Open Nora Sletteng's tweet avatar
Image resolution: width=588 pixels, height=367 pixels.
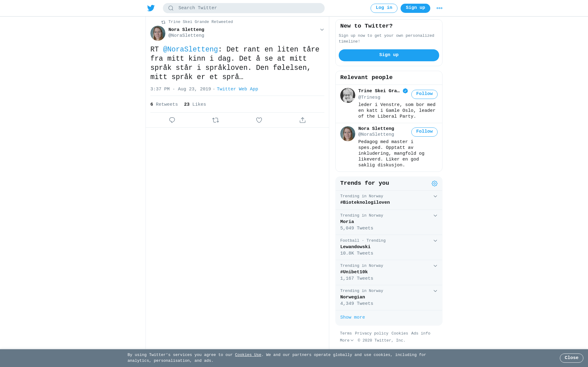[158, 33]
